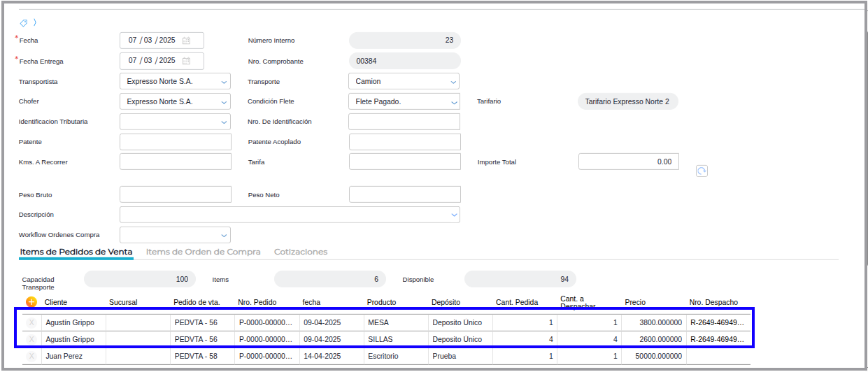Add a new item with the orange plus
The width and height of the screenshot is (868, 372).
click(x=31, y=302)
